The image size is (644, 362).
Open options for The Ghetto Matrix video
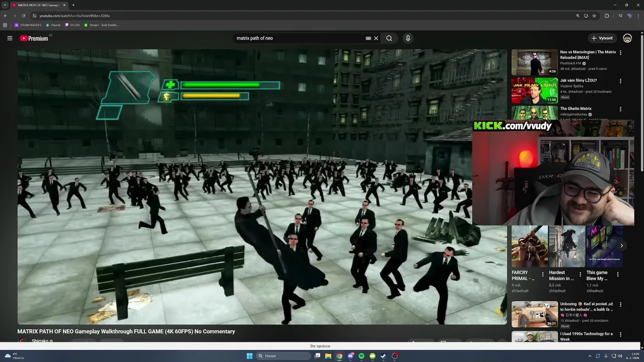[620, 109]
